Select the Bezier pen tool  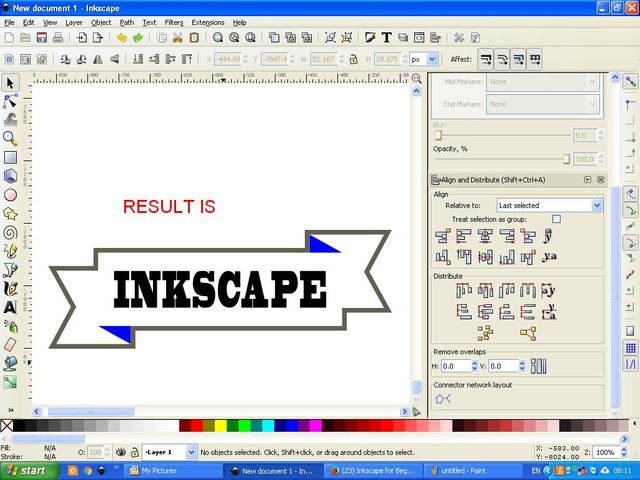click(x=10, y=270)
